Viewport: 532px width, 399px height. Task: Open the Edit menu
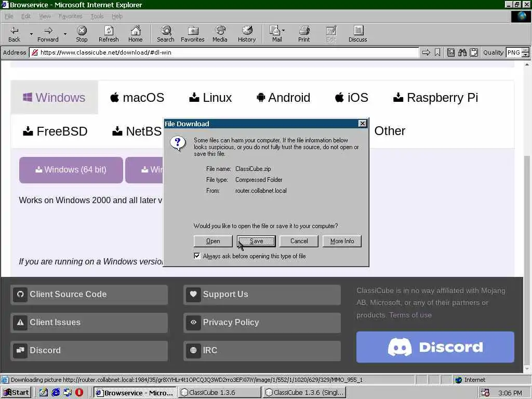26,16
